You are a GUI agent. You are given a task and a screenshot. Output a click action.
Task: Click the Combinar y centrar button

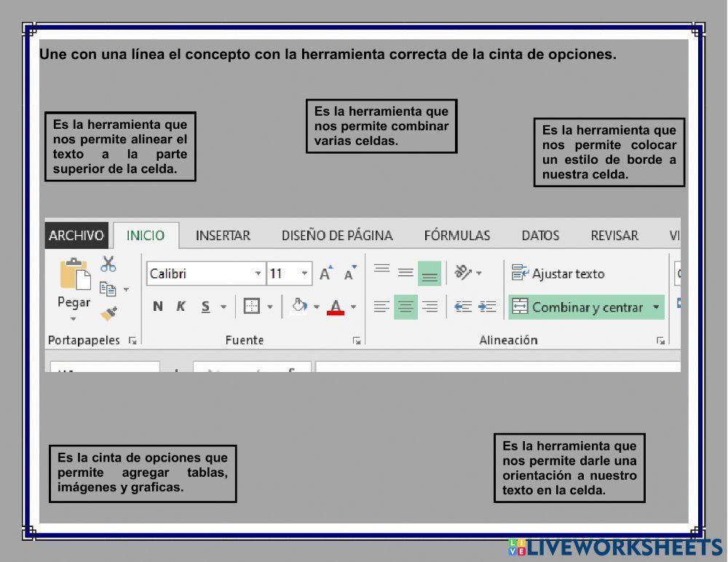pos(578,307)
